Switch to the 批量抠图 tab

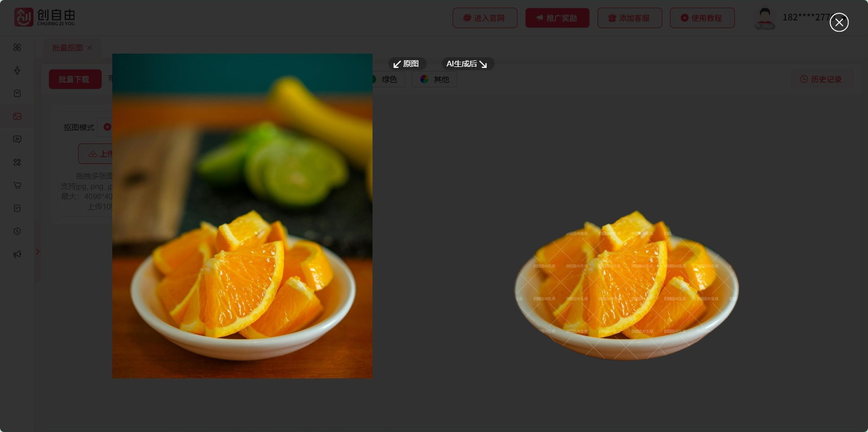tap(67, 47)
